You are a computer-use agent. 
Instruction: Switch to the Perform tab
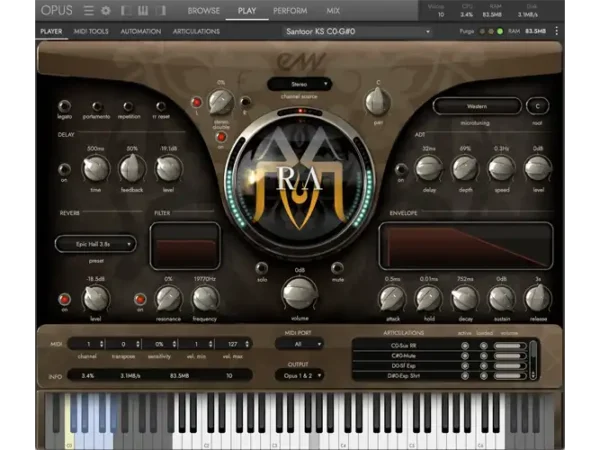(x=290, y=11)
